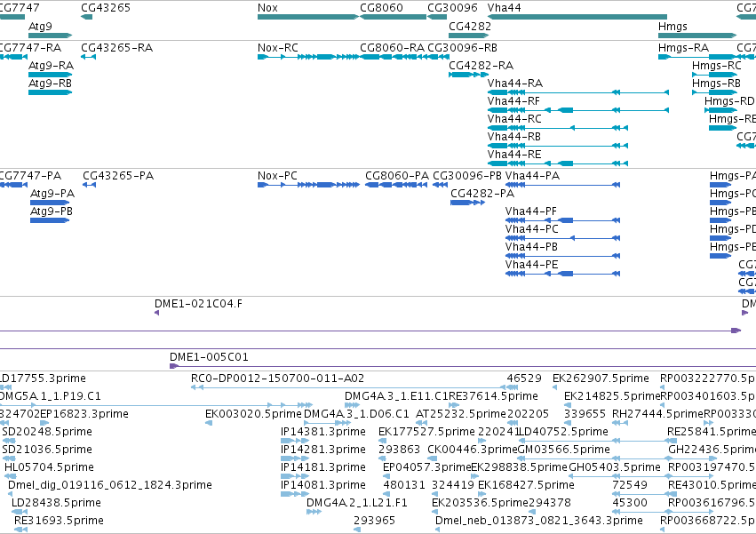Select the EK262907.5prime EST label
756x534 pixels.
coord(601,379)
